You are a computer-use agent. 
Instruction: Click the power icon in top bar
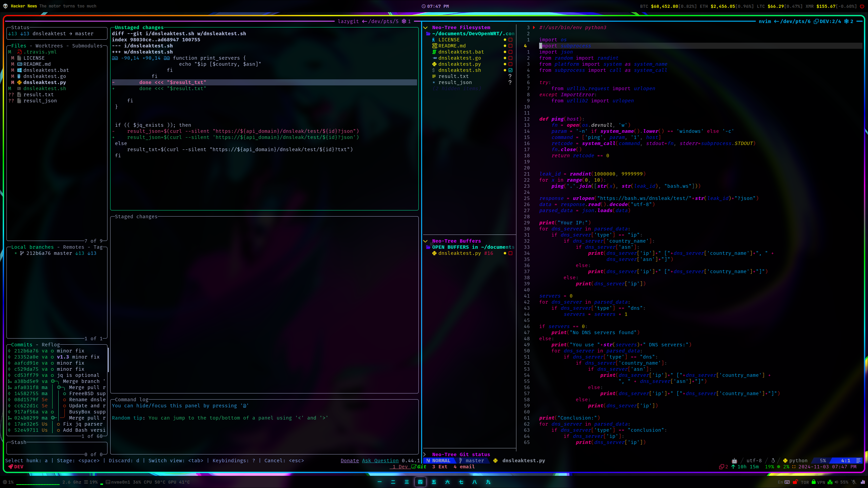[x=862, y=6]
